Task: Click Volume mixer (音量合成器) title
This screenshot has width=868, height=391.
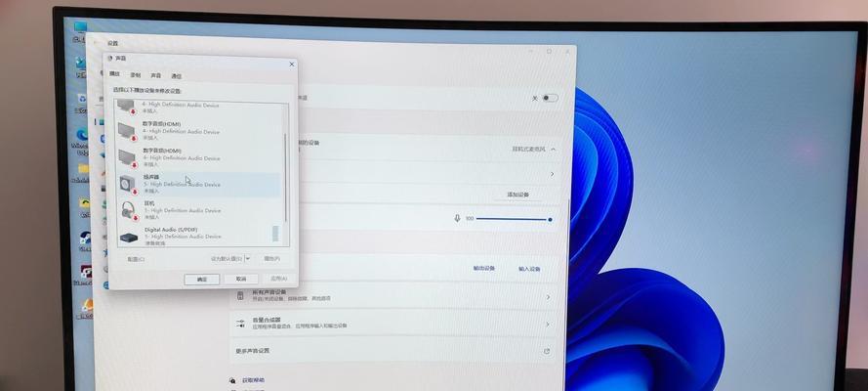Action: pos(267,320)
